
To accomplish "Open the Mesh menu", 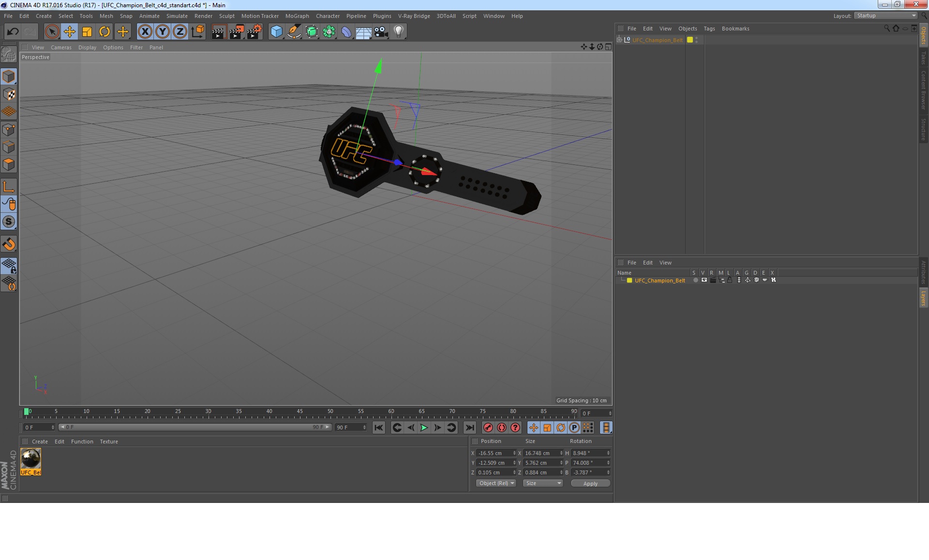I will (106, 16).
